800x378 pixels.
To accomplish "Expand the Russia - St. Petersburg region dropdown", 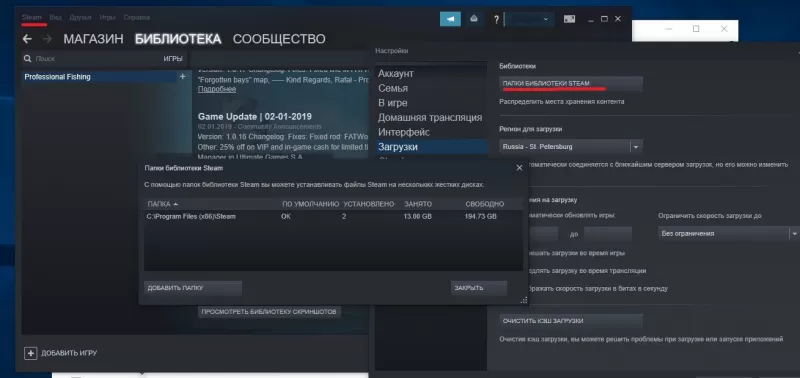I will pyautogui.click(x=636, y=147).
